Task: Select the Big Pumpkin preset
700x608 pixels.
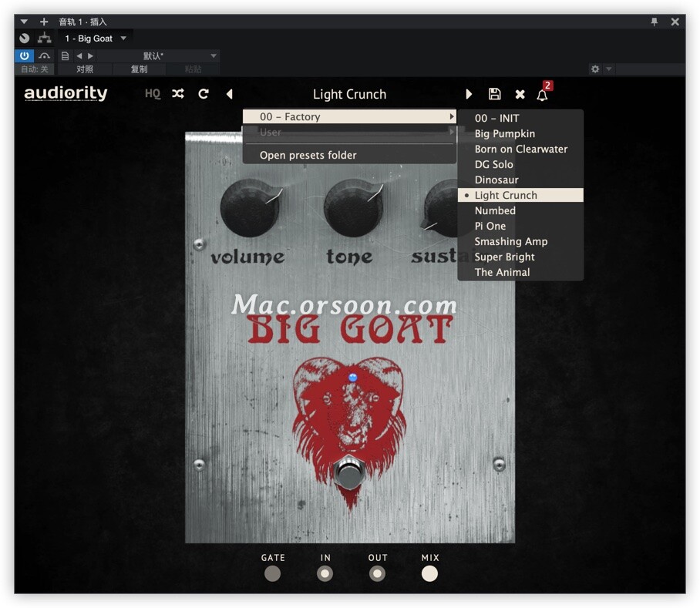Action: (x=520, y=134)
